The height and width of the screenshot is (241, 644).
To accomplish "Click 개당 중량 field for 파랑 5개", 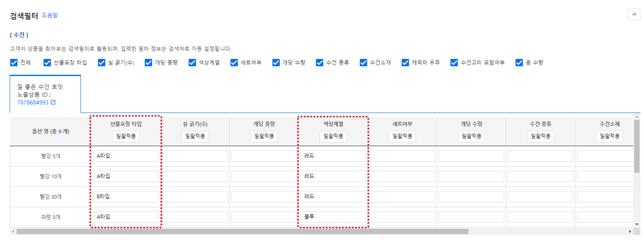I will click(x=264, y=217).
